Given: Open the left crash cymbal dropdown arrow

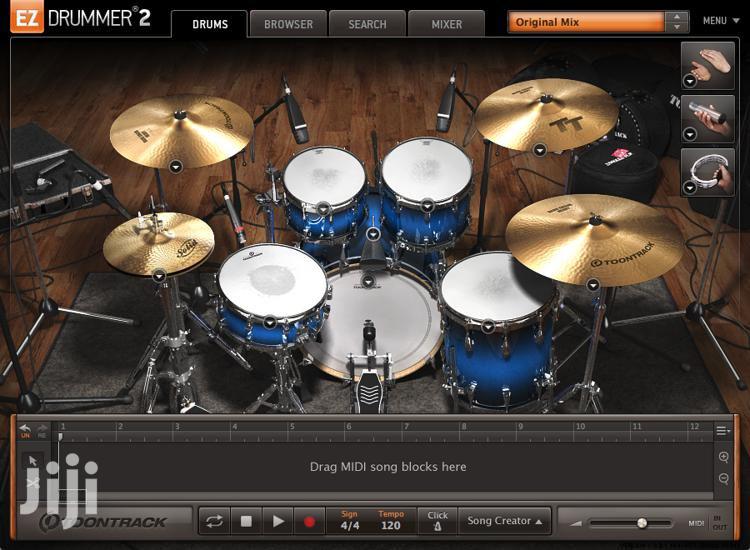Looking at the screenshot, I should coord(176,166).
